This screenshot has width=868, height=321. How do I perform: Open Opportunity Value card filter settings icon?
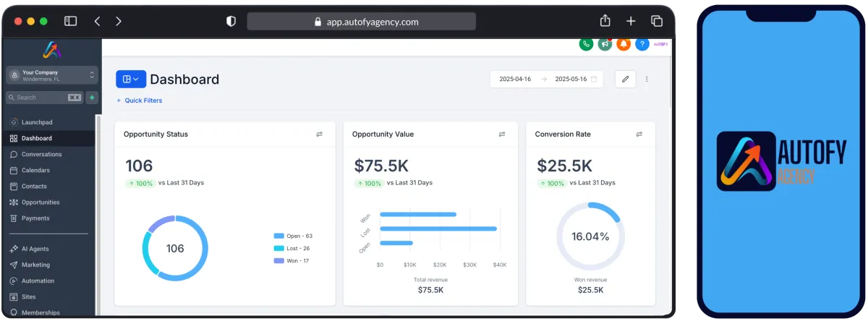pos(502,134)
